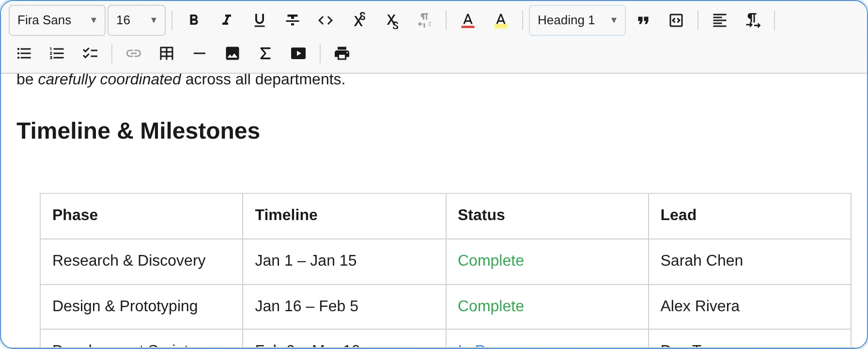Click the Sarah Chen cell
This screenshot has width=868, height=349.
tap(750, 262)
